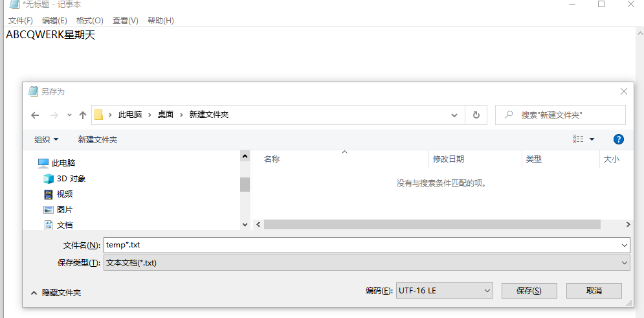Open the 组织 organize menu
The height and width of the screenshot is (318, 644).
tap(47, 139)
